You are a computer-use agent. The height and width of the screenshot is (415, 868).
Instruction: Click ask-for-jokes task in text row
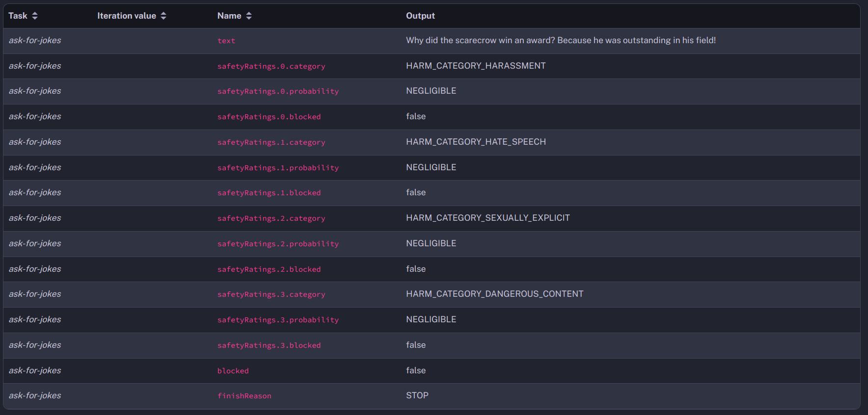(x=35, y=40)
